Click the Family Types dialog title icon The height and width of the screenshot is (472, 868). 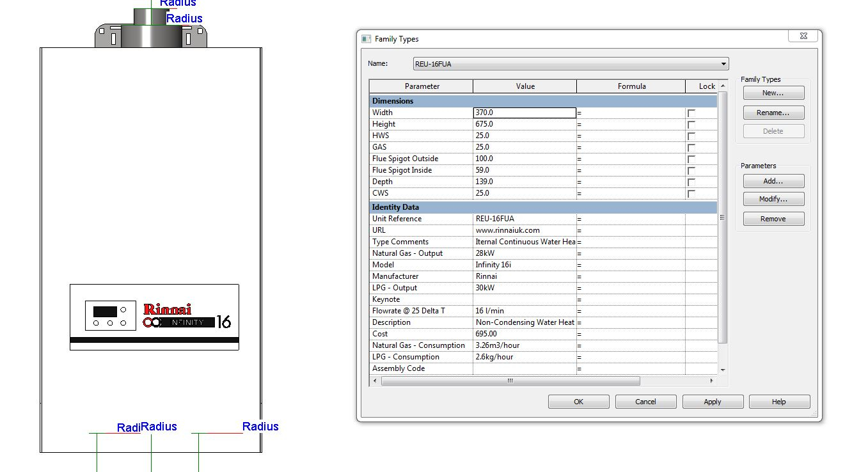[367, 39]
